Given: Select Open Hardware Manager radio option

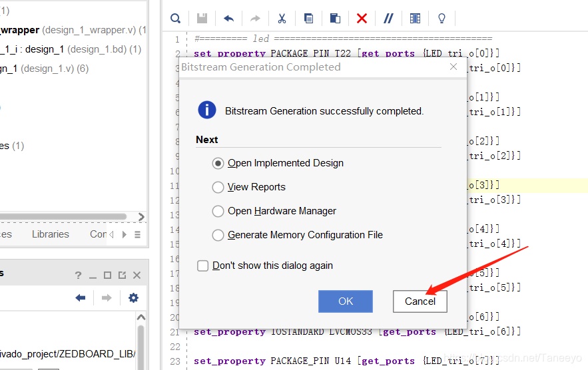Looking at the screenshot, I should (x=218, y=211).
